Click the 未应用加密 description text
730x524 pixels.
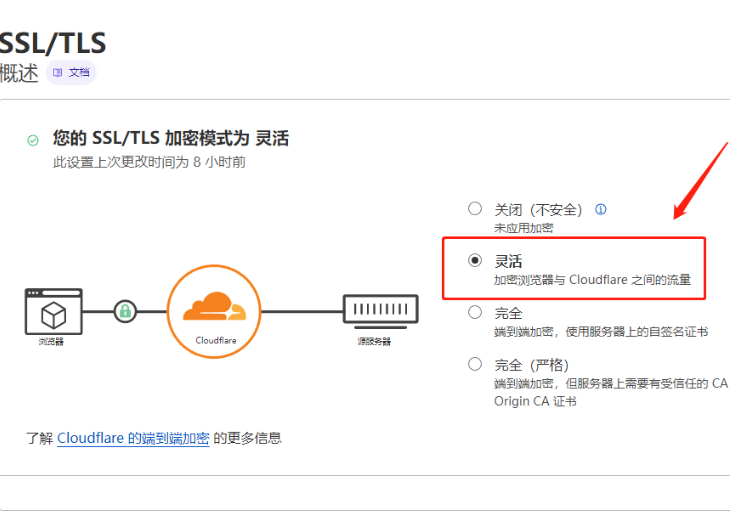coord(524,228)
